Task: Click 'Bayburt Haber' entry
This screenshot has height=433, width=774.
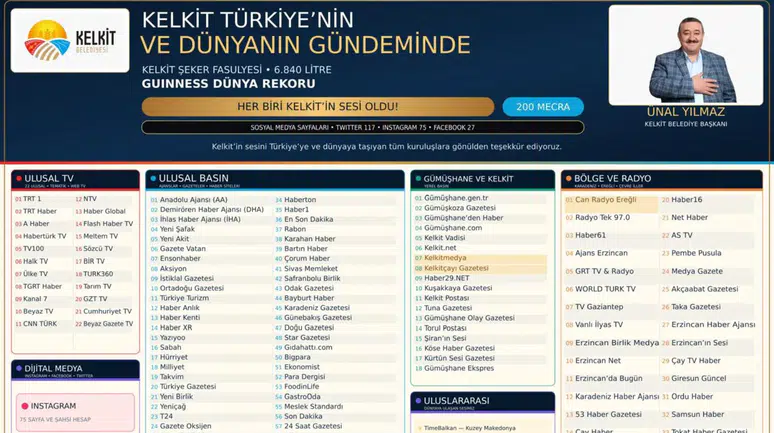Action: click(x=309, y=298)
